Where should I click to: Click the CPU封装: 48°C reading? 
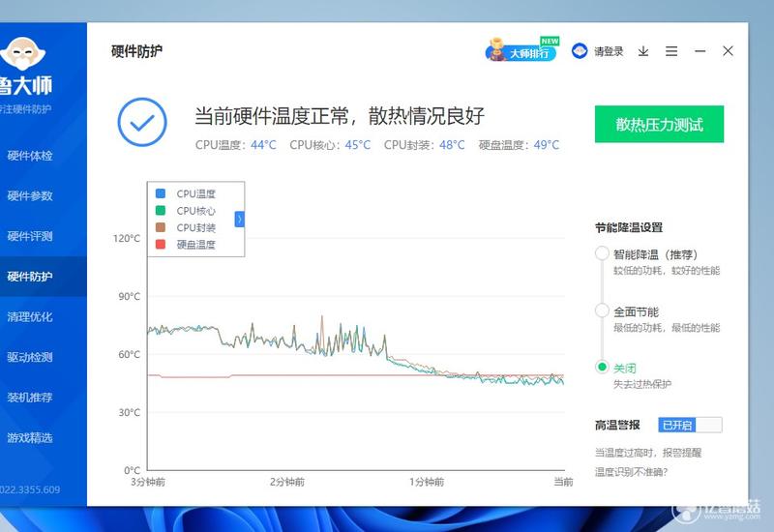pos(424,145)
